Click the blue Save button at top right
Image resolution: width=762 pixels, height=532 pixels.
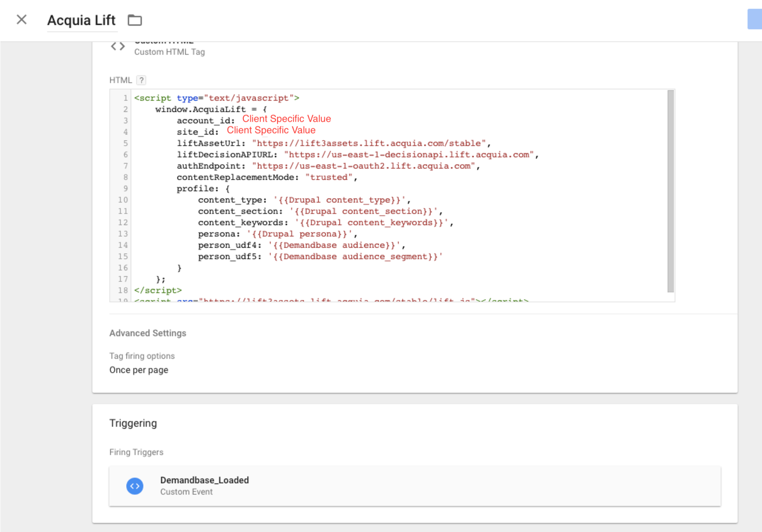[755, 19]
